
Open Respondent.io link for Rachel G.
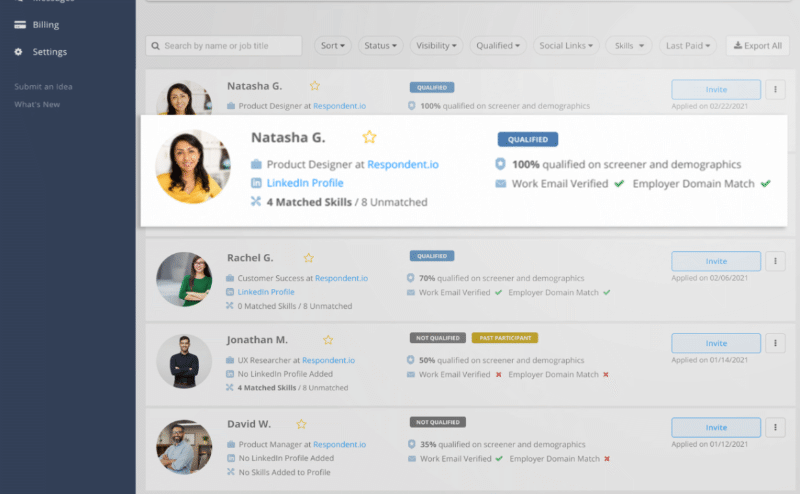coord(341,278)
